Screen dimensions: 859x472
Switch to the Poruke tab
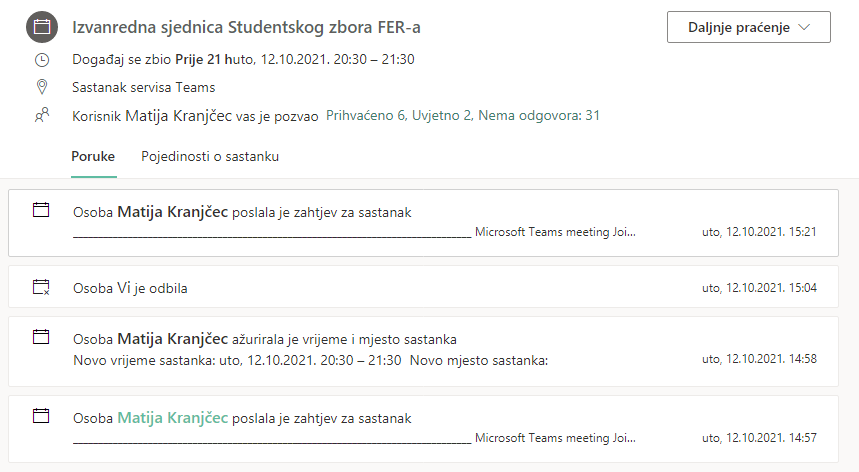point(93,157)
